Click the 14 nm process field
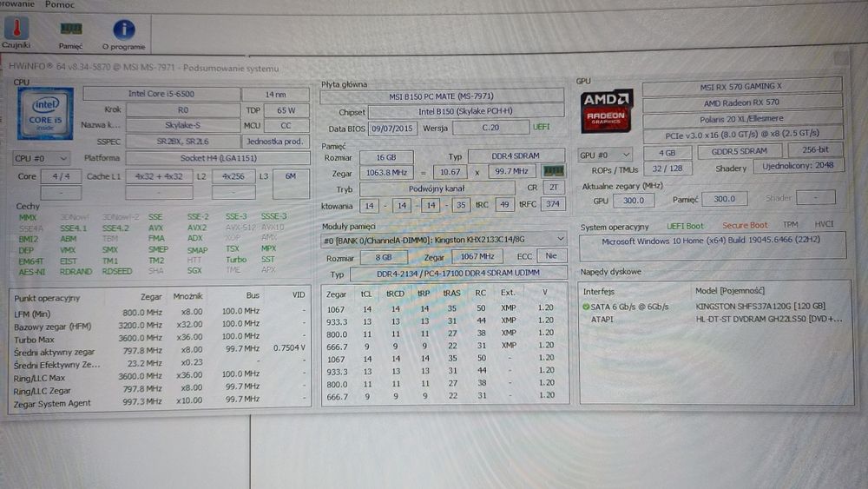Viewport: 868px width, 489px height. [x=275, y=94]
